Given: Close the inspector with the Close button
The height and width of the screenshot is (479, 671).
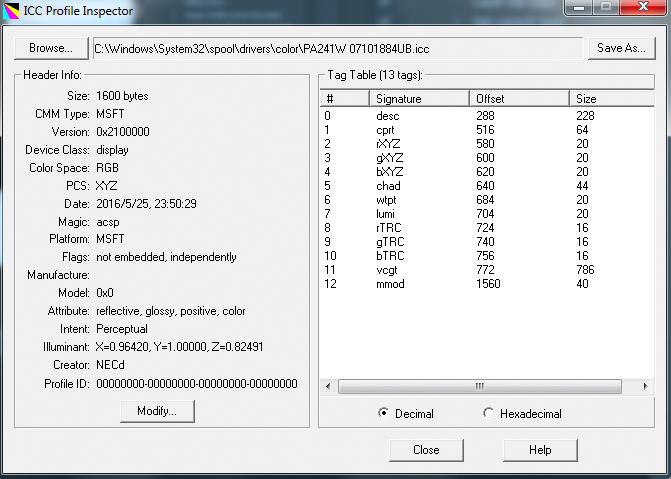Looking at the screenshot, I should tap(426, 450).
